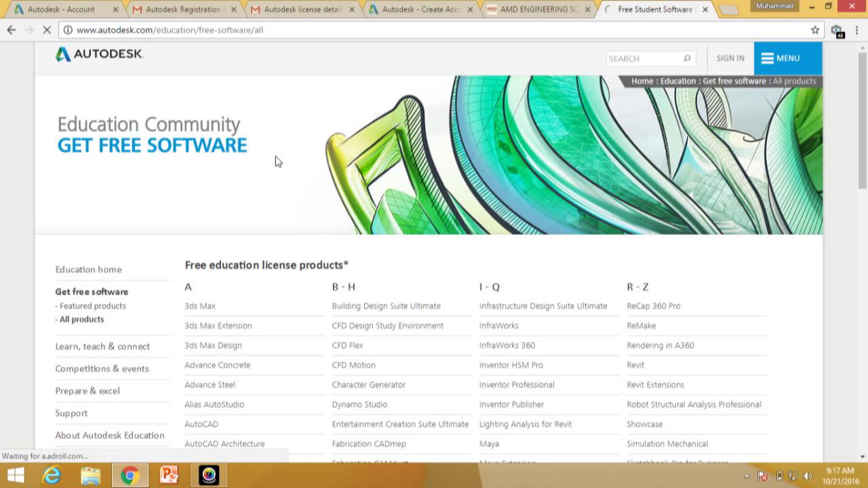
Task: Bookmark this page with the star icon
Action: pyautogui.click(x=815, y=30)
